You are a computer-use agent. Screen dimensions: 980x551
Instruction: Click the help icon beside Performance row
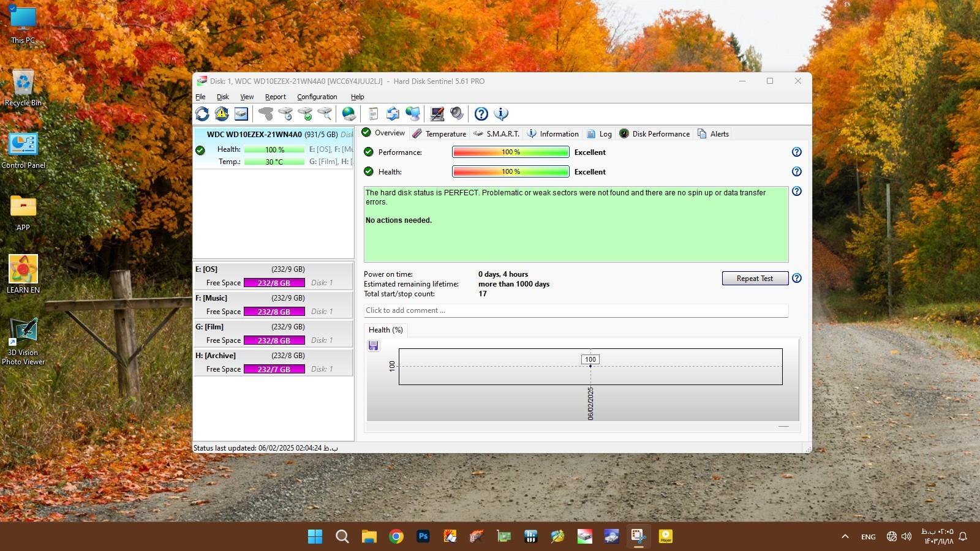[796, 152]
